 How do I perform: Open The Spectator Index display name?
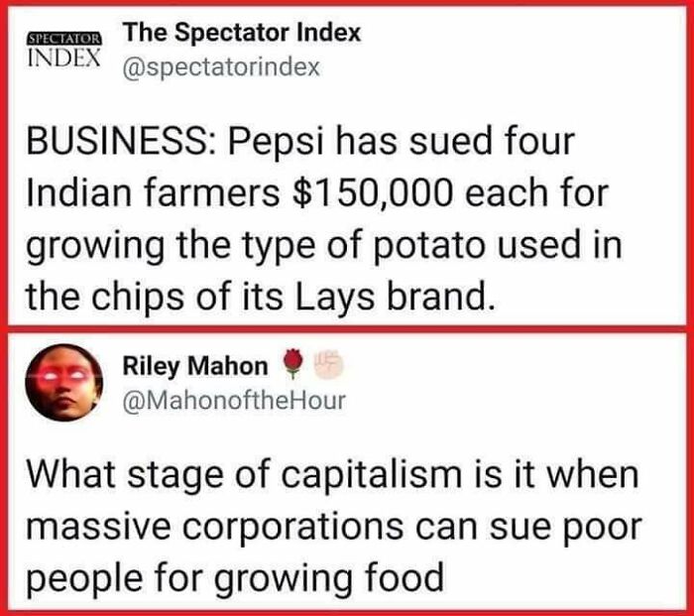click(241, 33)
